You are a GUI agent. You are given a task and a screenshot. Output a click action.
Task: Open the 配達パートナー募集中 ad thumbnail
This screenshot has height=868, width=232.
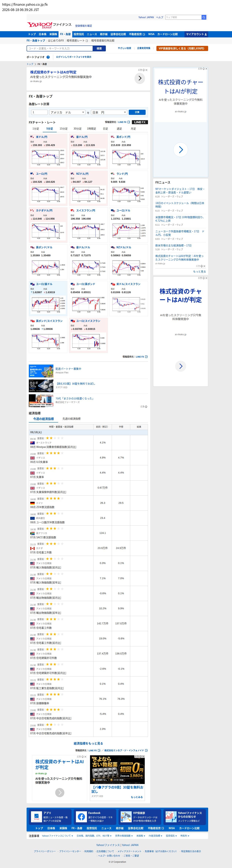41,371
